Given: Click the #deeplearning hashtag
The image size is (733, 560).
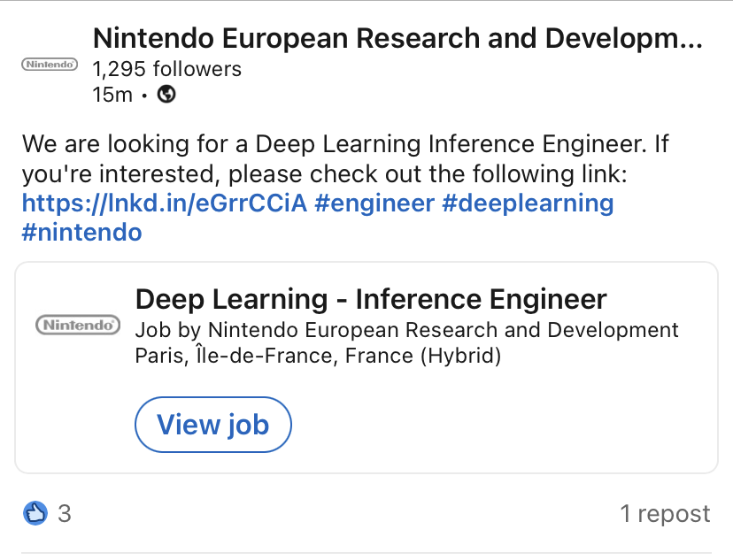Looking at the screenshot, I should [528, 203].
